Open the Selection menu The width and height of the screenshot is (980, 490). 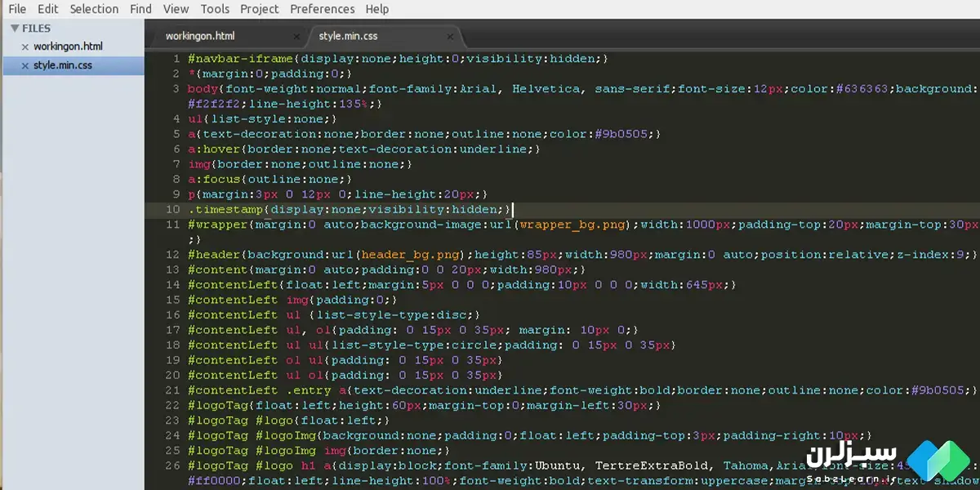94,9
